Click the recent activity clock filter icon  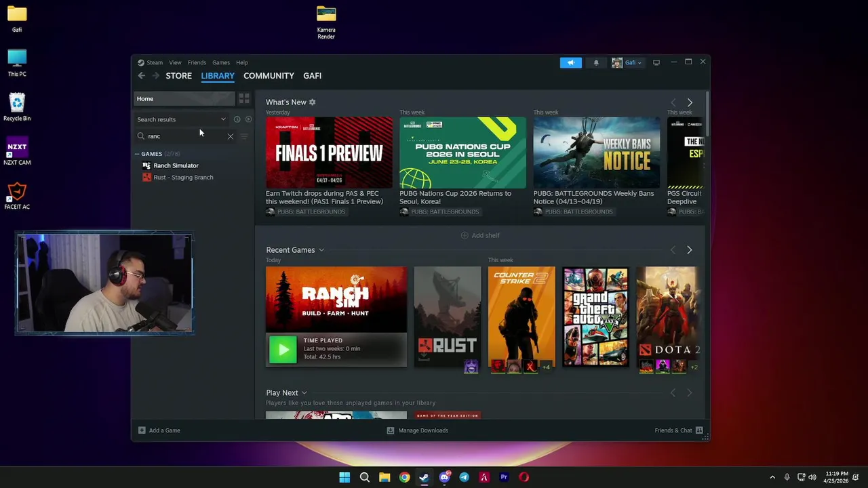pos(237,119)
